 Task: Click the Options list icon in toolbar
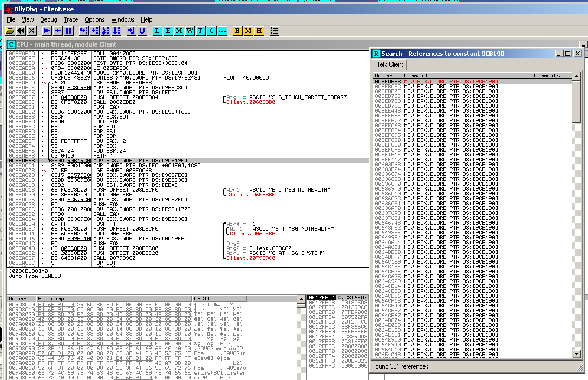click(x=275, y=31)
